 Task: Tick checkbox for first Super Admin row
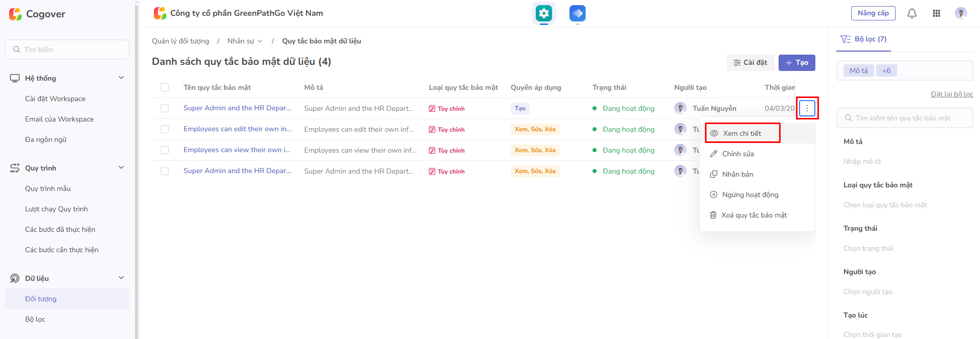point(165,108)
